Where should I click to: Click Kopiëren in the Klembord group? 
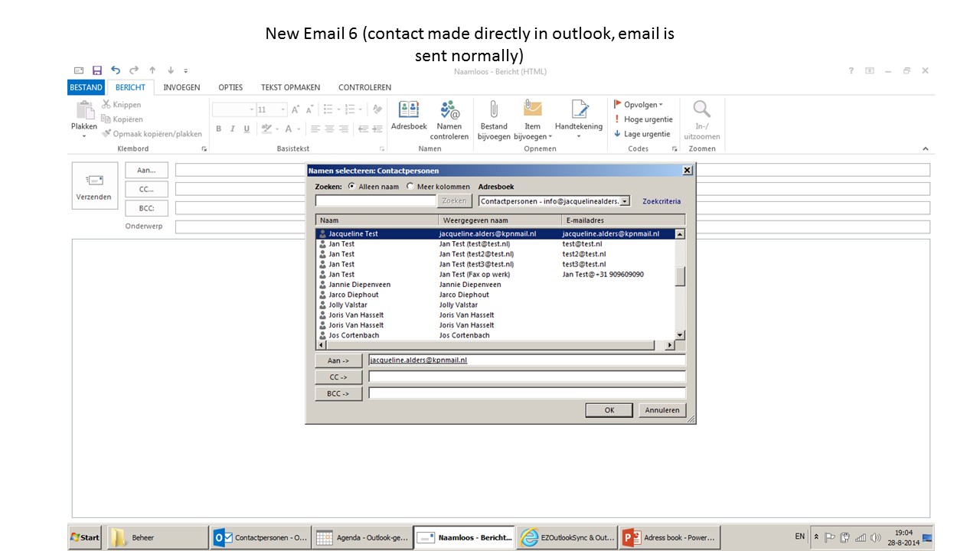pos(122,119)
